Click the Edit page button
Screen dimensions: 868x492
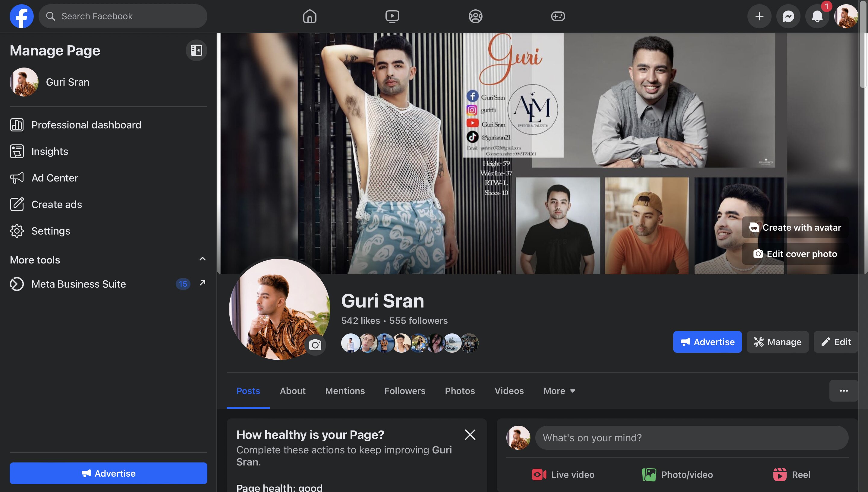(x=835, y=342)
